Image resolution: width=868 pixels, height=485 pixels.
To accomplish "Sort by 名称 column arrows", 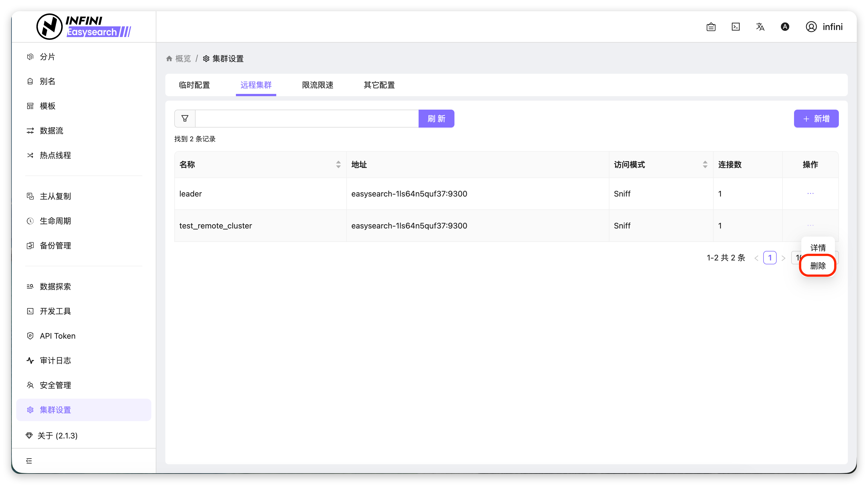I will pyautogui.click(x=338, y=165).
